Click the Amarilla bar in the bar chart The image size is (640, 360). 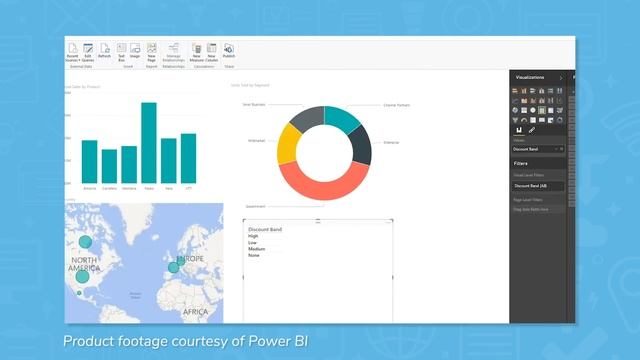pos(89,162)
